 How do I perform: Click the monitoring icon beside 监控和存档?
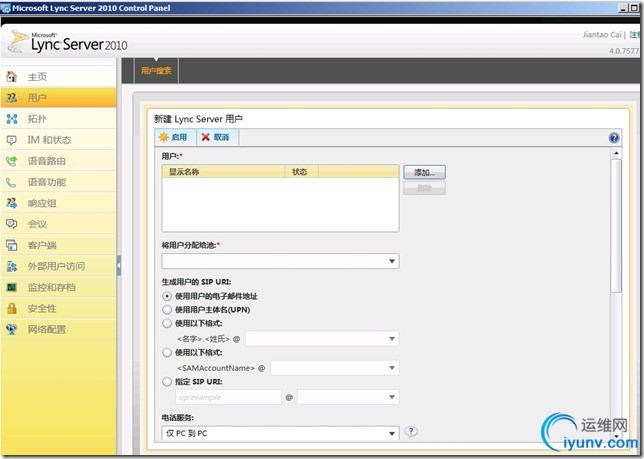coord(12,287)
